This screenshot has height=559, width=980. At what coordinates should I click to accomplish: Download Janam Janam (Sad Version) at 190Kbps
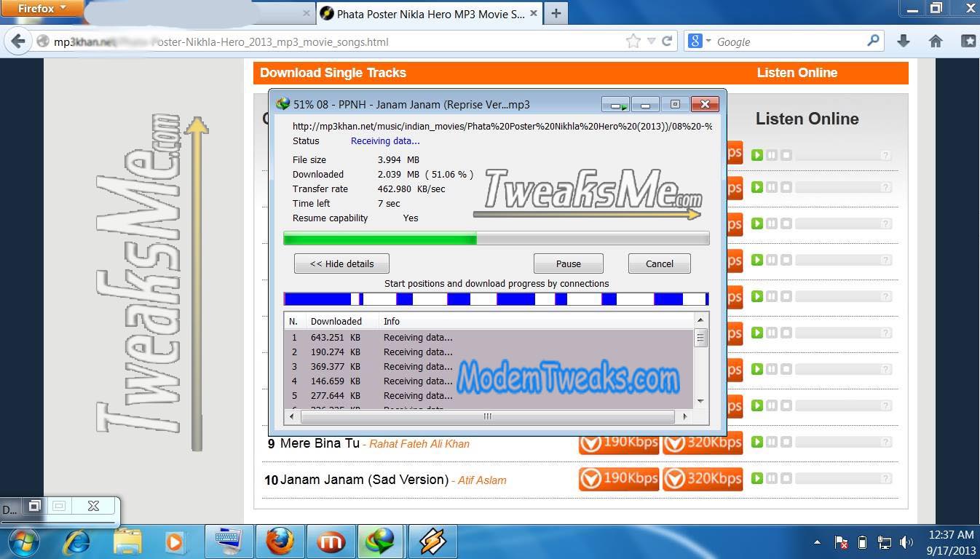point(619,478)
